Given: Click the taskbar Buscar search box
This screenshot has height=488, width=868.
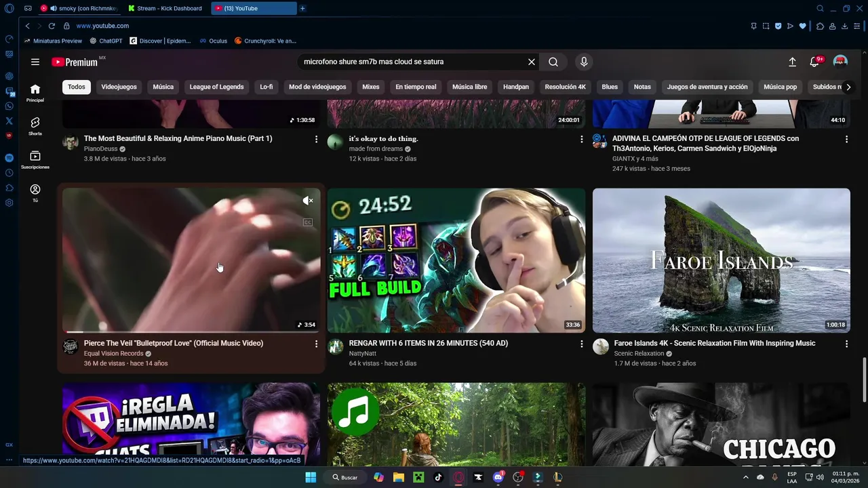Looking at the screenshot, I should point(345,477).
